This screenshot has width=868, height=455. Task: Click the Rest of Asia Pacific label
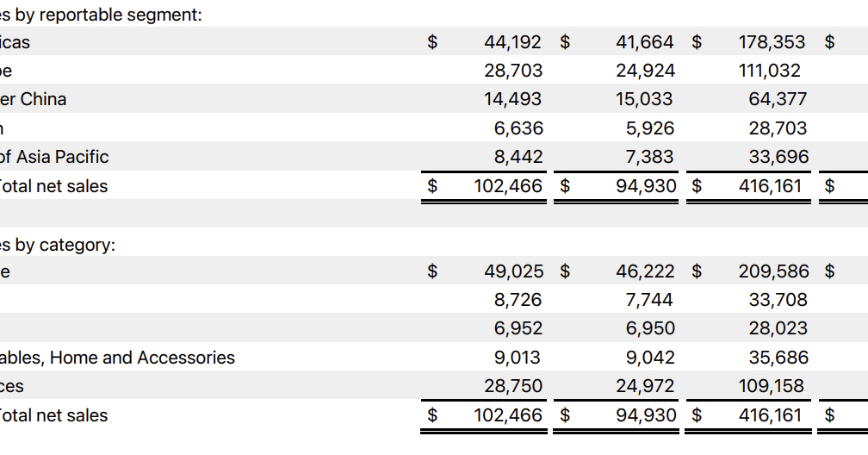[54, 157]
